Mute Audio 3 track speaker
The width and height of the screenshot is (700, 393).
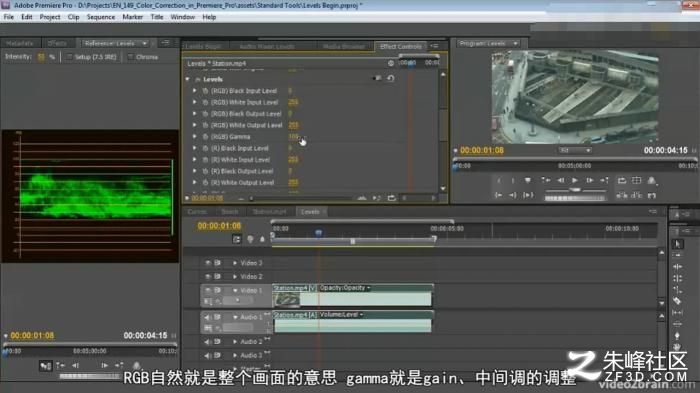click(x=207, y=355)
